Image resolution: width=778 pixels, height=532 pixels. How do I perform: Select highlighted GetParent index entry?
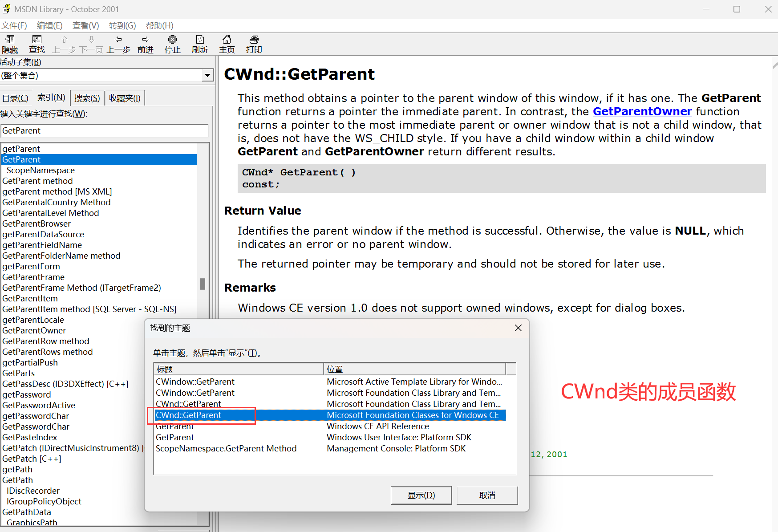[x=99, y=159]
